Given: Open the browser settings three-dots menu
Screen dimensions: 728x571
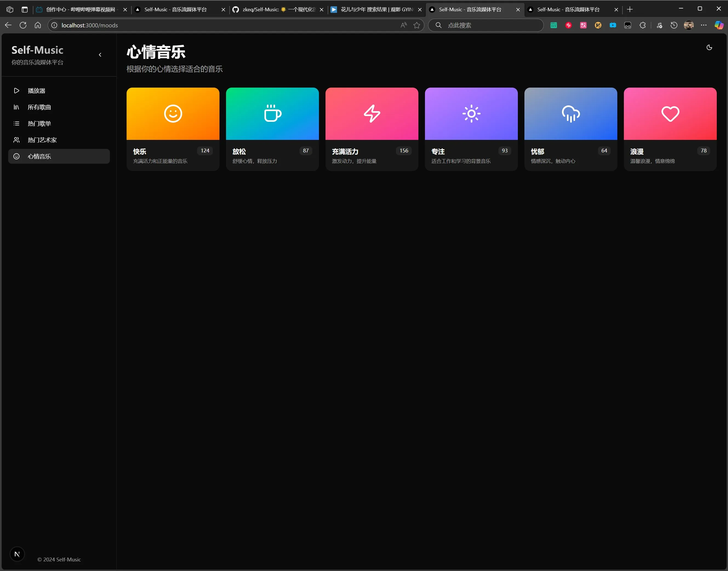Looking at the screenshot, I should click(x=704, y=25).
